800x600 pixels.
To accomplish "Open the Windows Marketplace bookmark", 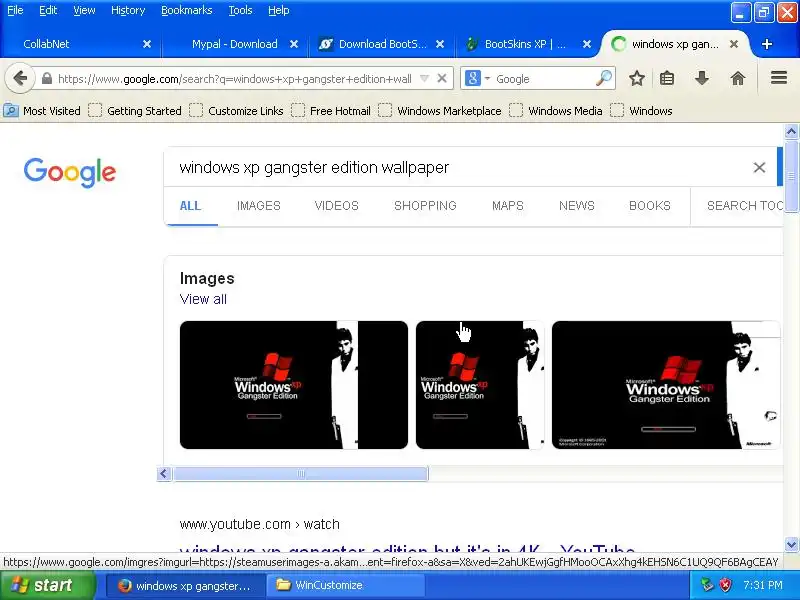I will [440, 111].
